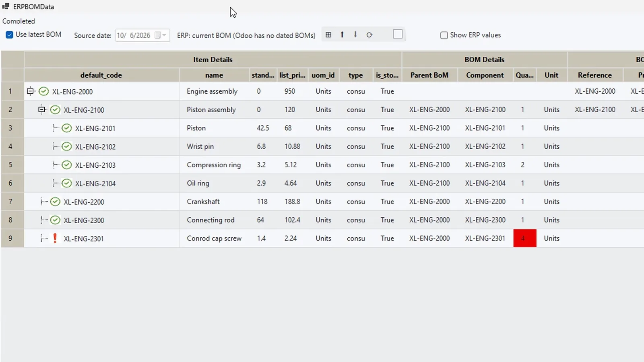Screen dimensions: 644x362
Task: Click the 188.8 list price cell
Action: pyautogui.click(x=293, y=202)
